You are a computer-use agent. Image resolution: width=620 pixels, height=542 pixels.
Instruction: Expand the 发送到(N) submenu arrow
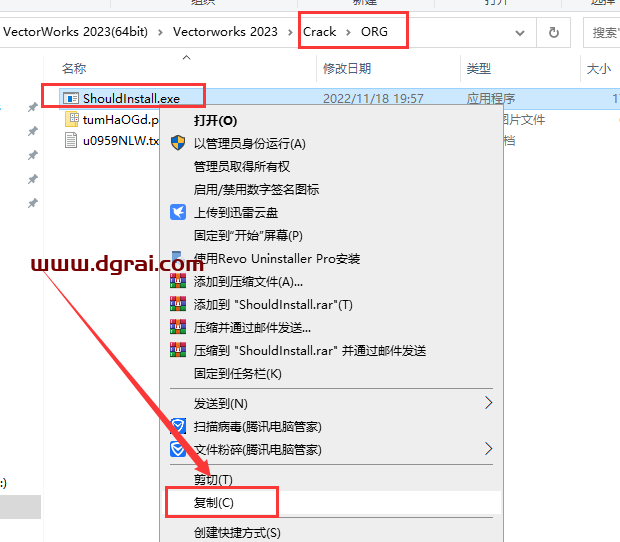pyautogui.click(x=489, y=403)
